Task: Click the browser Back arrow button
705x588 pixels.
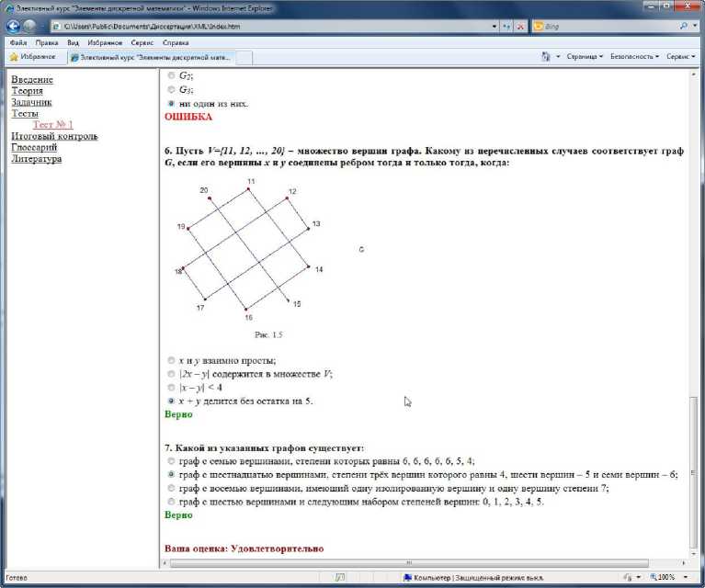Action: click(x=14, y=27)
